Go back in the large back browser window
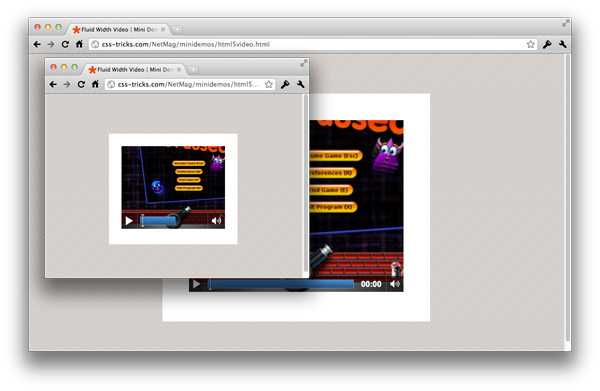Image resolution: width=600 pixels, height=391 pixels. [x=37, y=44]
